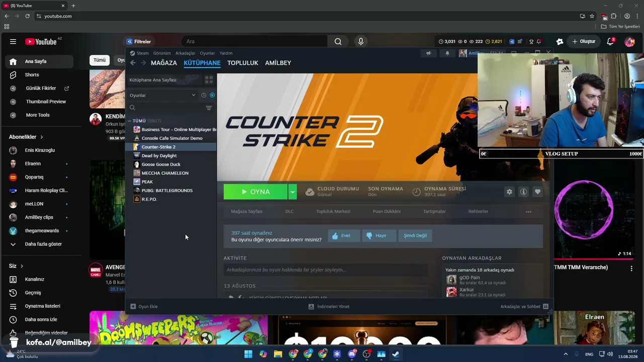Viewport: 644px width, 362px height.
Task: Select Console Cafe Simulator Demo in library
Action: click(x=172, y=138)
